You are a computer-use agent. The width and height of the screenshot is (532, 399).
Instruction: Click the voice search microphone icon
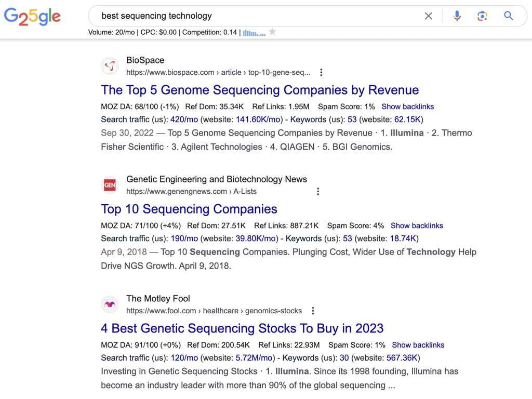(457, 16)
